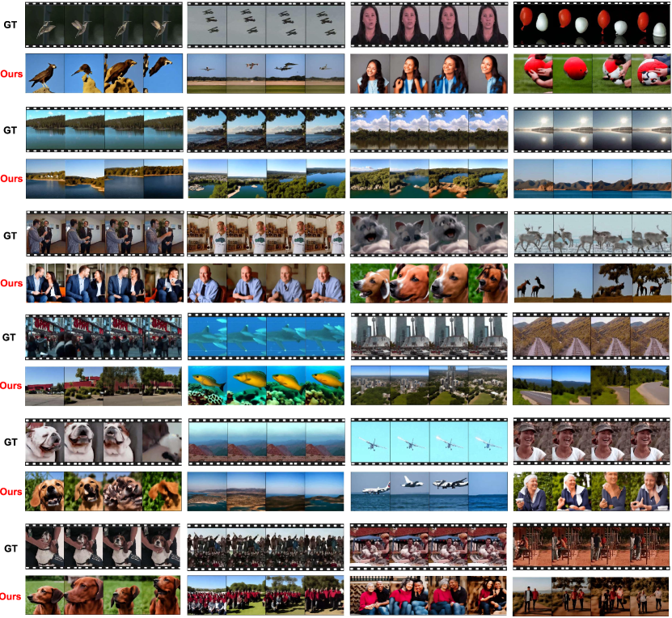Screen dimensions: 672x618
Task: Select the GT woman in black top strip
Action: click(x=429, y=25)
